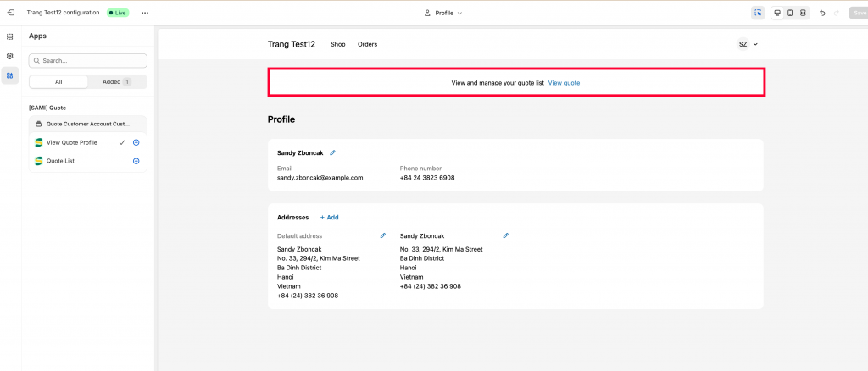Select the Apps icon in left sidebar
Viewport: 868px width, 371px height.
pos(9,75)
